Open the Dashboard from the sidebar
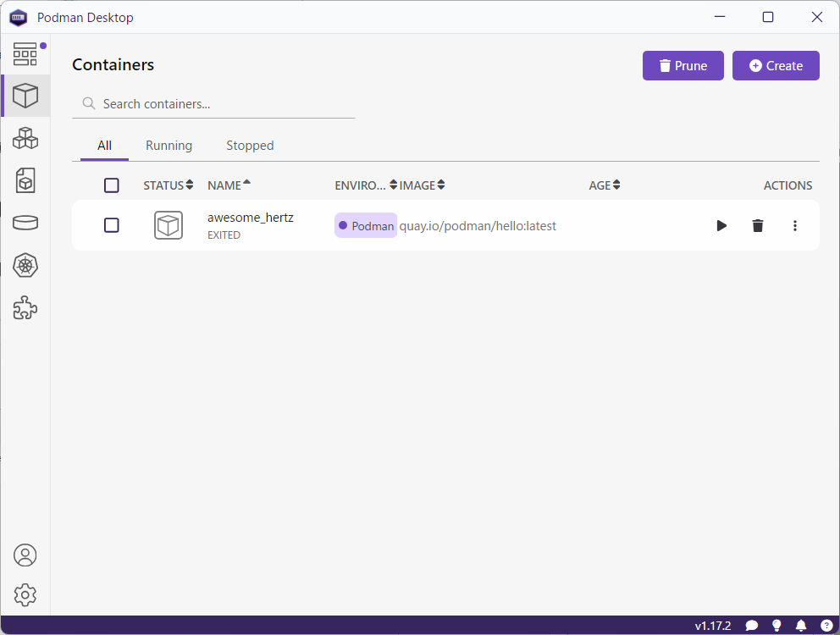840x635 pixels. [x=25, y=54]
